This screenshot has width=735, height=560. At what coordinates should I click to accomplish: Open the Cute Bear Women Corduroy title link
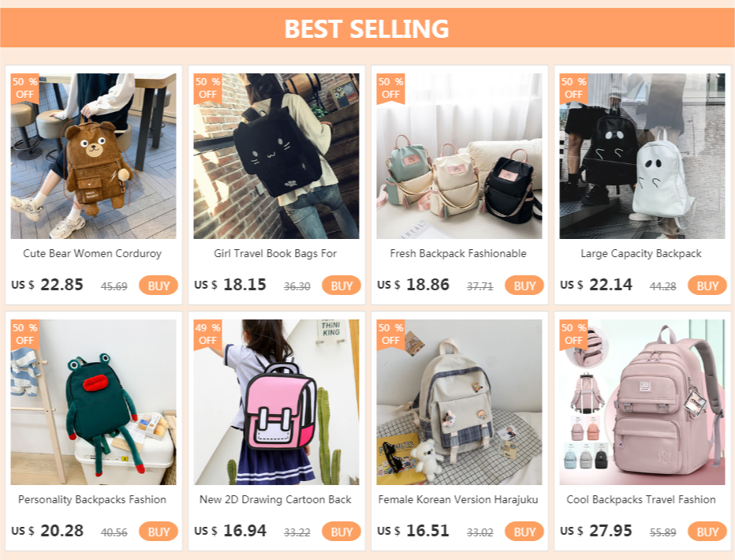(92, 253)
